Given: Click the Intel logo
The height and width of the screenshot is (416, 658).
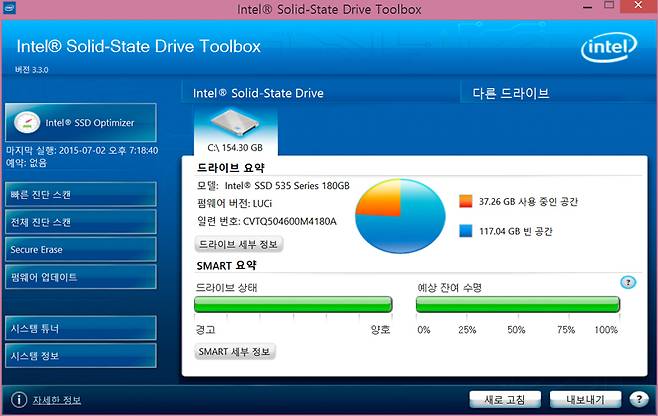Looking at the screenshot, I should click(609, 47).
